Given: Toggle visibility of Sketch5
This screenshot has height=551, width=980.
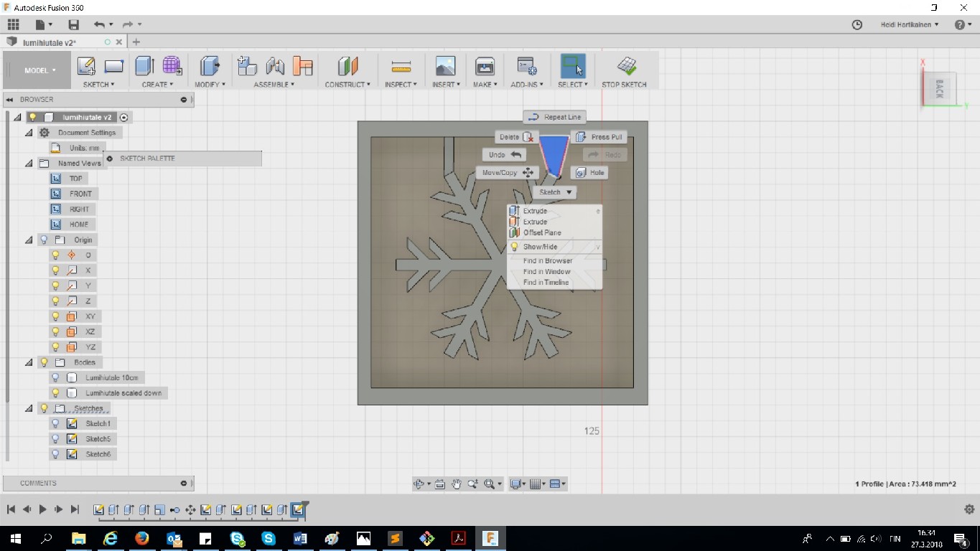Looking at the screenshot, I should coord(55,439).
